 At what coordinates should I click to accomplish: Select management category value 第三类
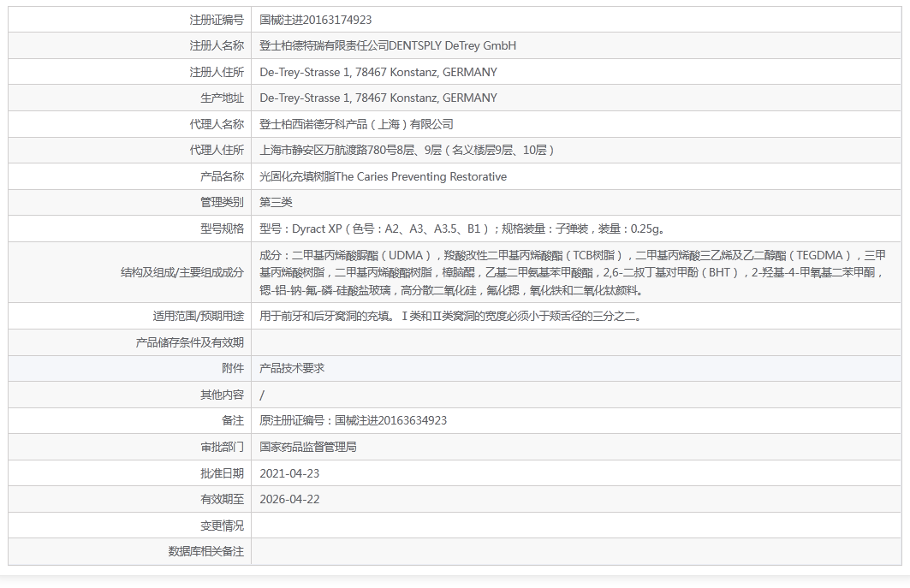click(x=277, y=203)
